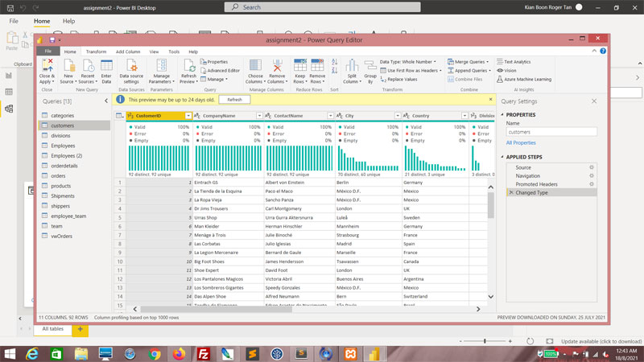Open the Data Type: Whole Number dropdown

point(408,62)
